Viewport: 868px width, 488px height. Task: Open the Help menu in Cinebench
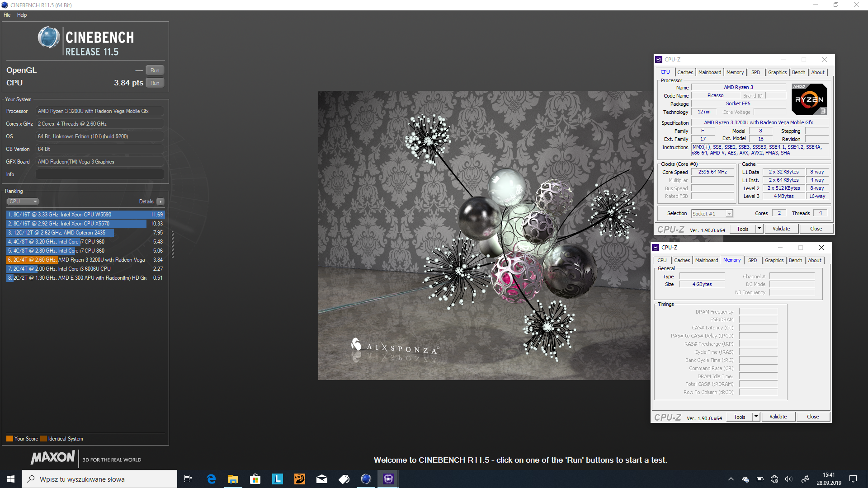point(22,15)
